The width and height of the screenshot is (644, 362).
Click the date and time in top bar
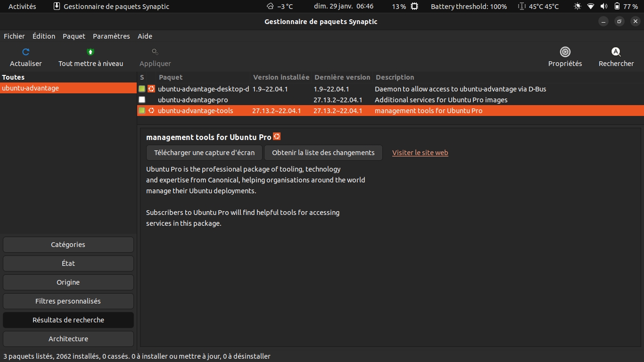[344, 7]
